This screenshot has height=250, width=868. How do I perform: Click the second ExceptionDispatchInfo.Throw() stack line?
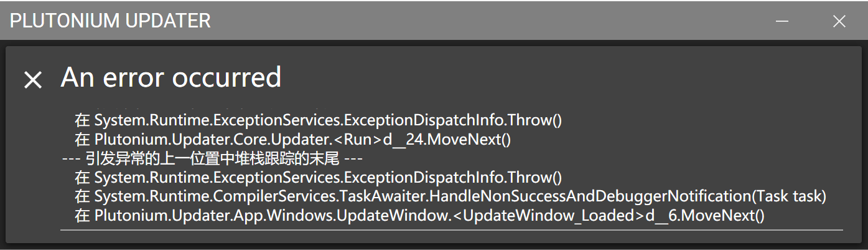coord(318,177)
